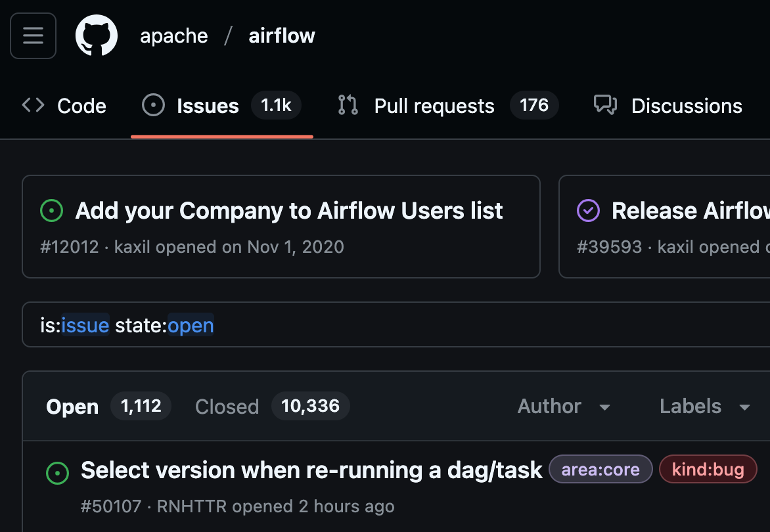Open the airflow repository link
Viewport: 770px width, 532px height.
(x=282, y=35)
